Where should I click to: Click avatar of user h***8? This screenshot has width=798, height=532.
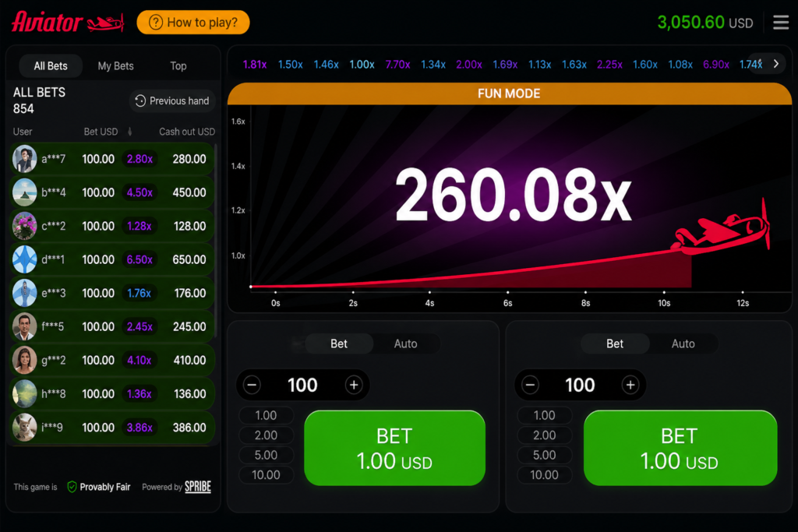[24, 393]
